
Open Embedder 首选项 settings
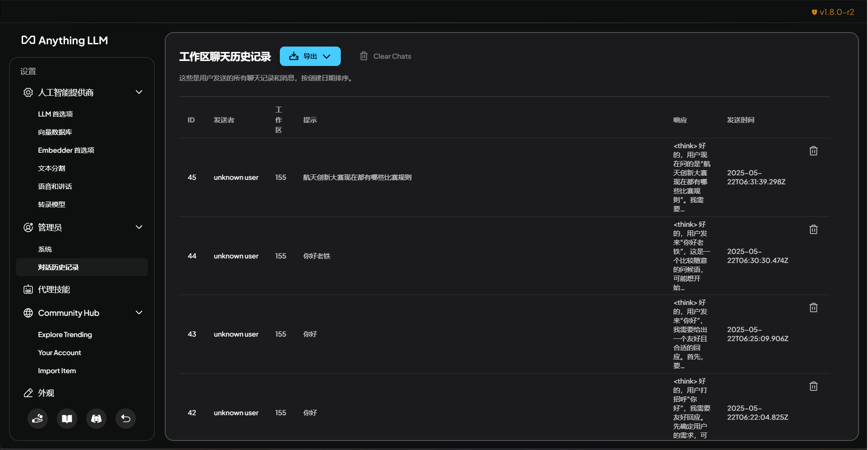66,150
